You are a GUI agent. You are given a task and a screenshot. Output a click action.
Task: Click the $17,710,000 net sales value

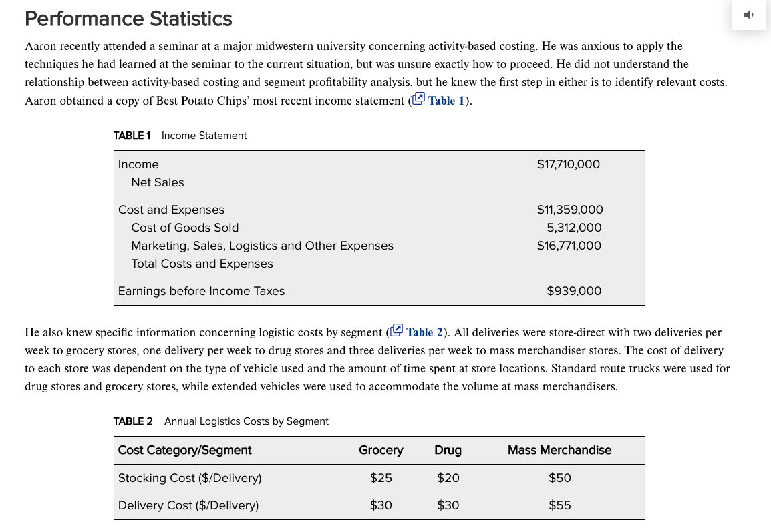569,164
